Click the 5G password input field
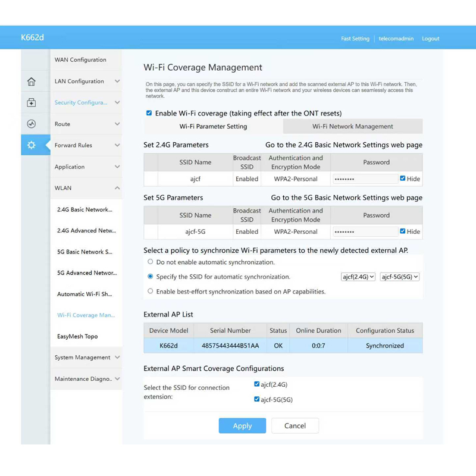Image resolution: width=476 pixels, height=476 pixels. click(x=364, y=231)
